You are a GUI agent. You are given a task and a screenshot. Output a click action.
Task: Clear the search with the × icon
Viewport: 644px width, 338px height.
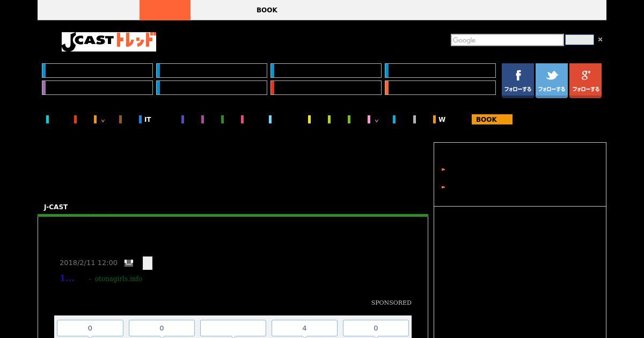coord(600,40)
